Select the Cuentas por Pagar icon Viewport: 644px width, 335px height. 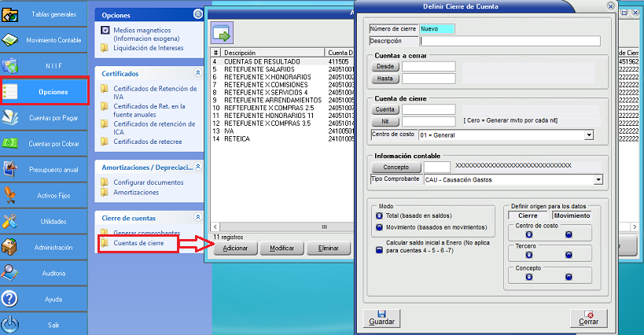(x=11, y=117)
